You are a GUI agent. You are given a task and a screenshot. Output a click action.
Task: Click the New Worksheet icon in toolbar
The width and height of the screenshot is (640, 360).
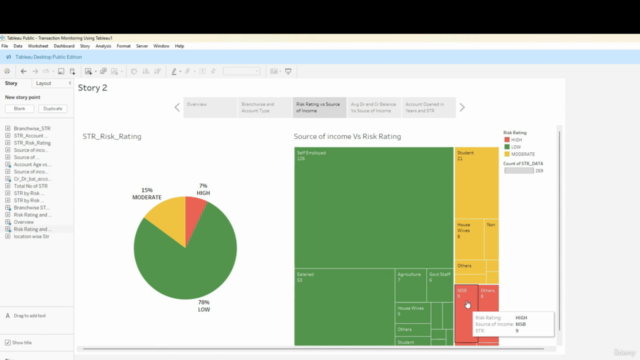coord(88,71)
